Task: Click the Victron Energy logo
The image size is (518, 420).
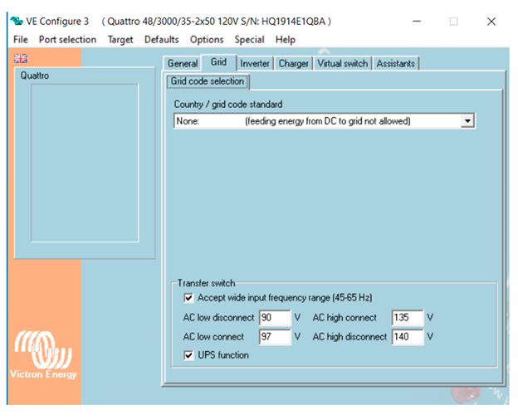Action: [43, 354]
